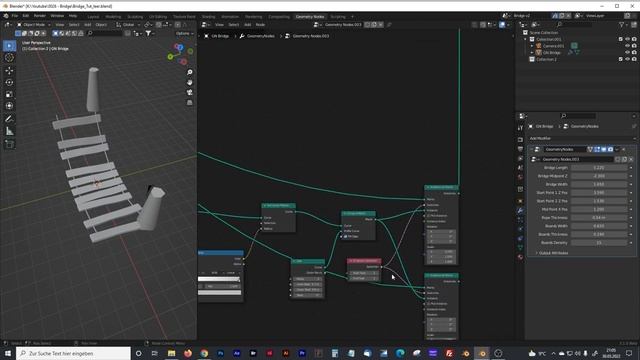Open the Window menu
Viewport: 640px width, 360px height.
(x=57, y=16)
